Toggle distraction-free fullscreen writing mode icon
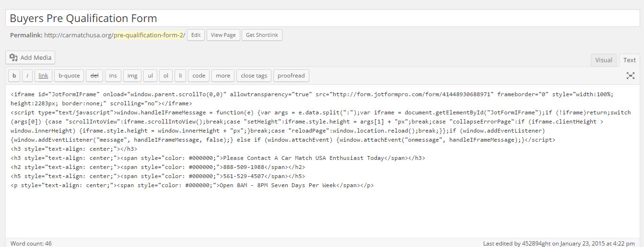 [x=631, y=76]
